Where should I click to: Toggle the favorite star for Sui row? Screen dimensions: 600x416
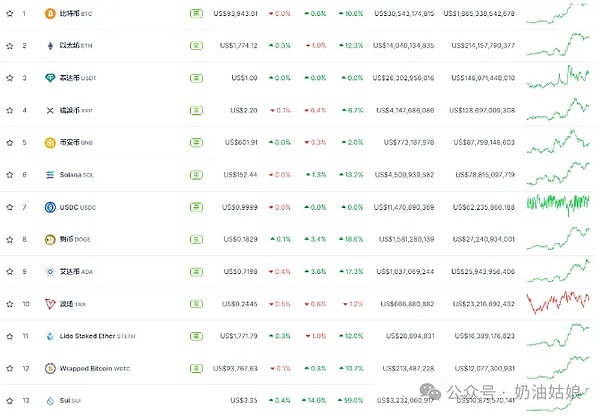coord(9,401)
